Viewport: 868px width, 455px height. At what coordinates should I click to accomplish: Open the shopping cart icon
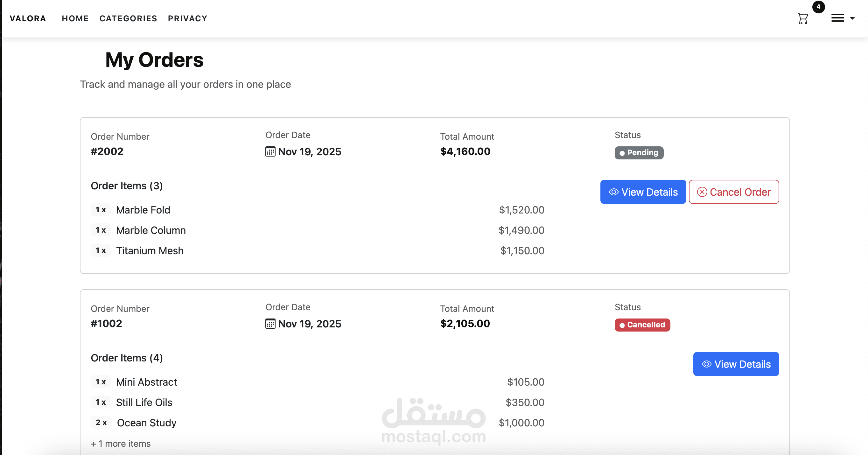(803, 19)
